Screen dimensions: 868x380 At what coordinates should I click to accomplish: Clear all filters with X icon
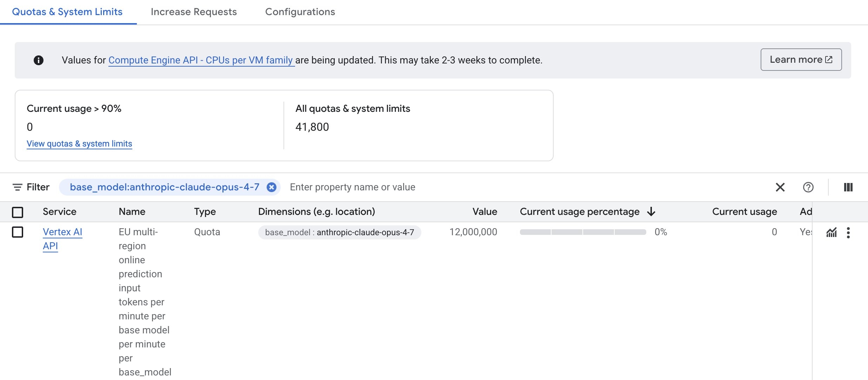780,187
